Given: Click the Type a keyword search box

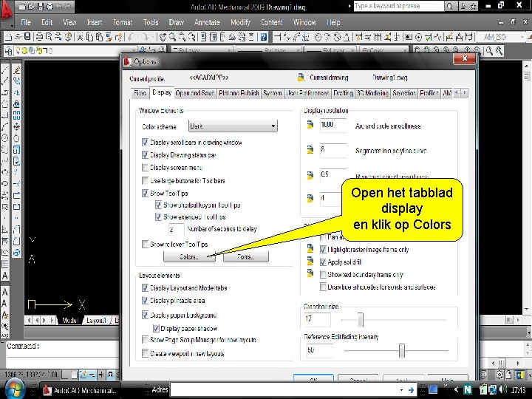Looking at the screenshot, I should point(399,6).
